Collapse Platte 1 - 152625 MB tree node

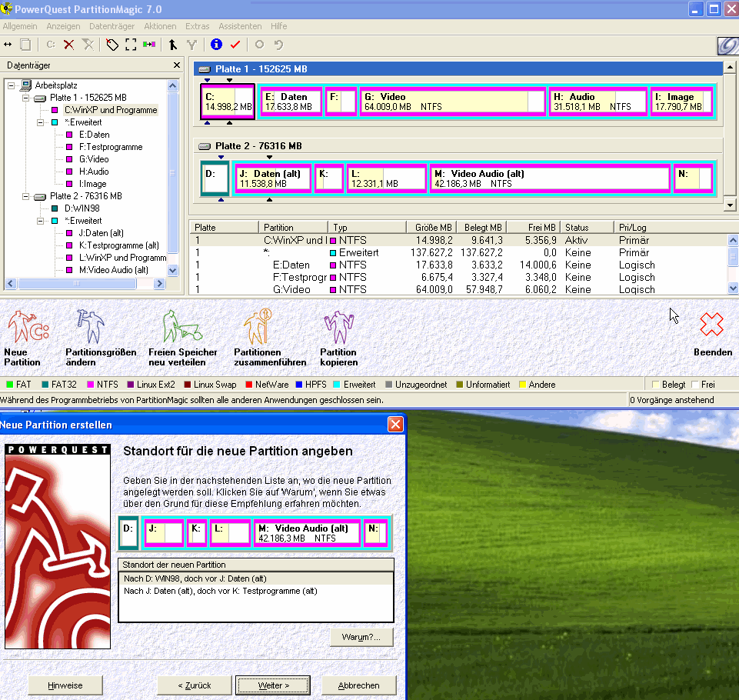[26, 98]
